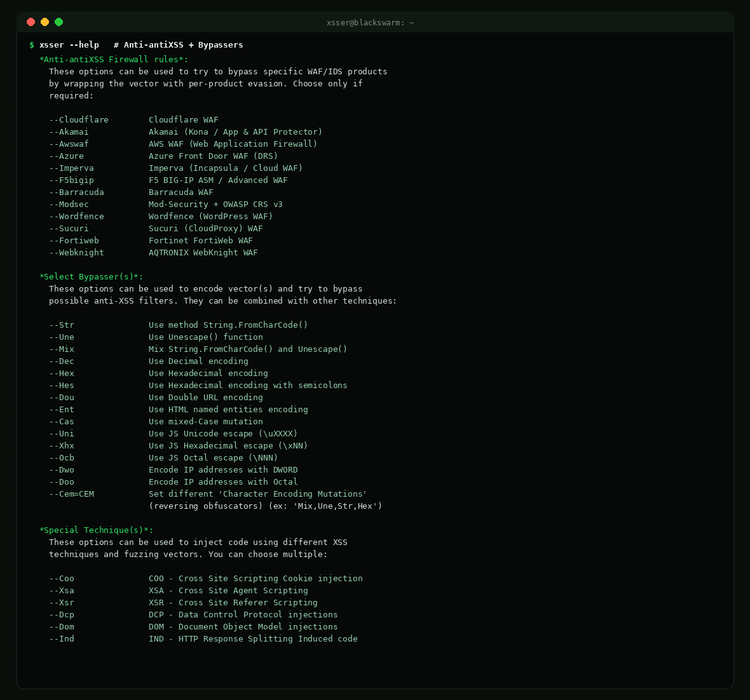Select the --F5bigip option text
750x700 pixels.
(x=71, y=180)
